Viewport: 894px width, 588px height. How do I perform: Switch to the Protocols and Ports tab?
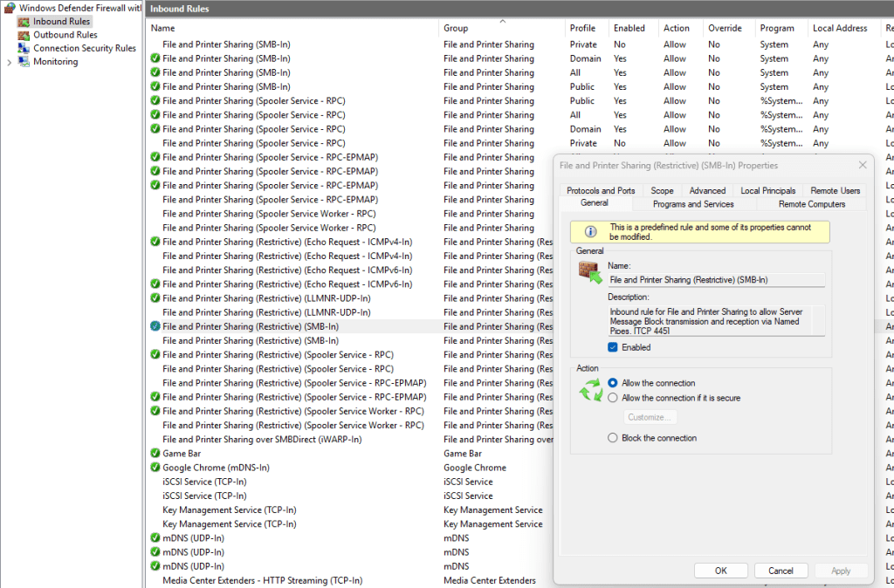[x=601, y=190]
